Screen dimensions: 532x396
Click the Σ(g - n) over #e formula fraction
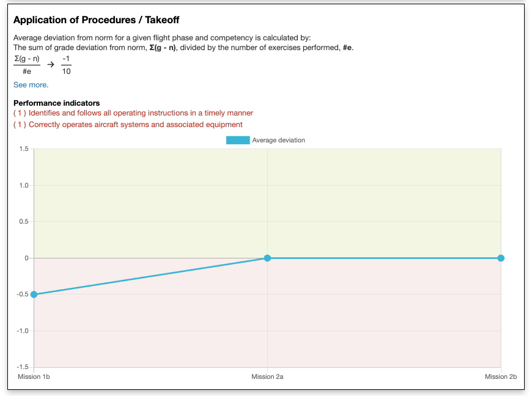(27, 65)
